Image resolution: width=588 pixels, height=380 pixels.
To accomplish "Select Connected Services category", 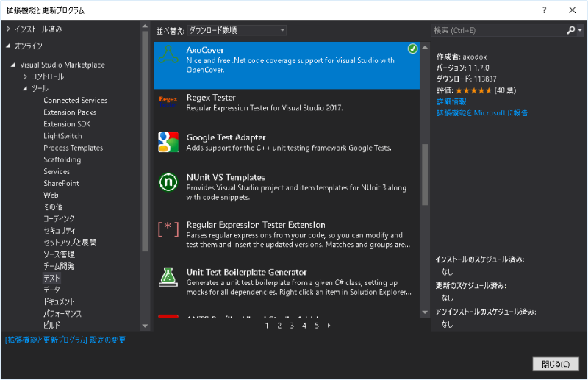I will tap(76, 101).
